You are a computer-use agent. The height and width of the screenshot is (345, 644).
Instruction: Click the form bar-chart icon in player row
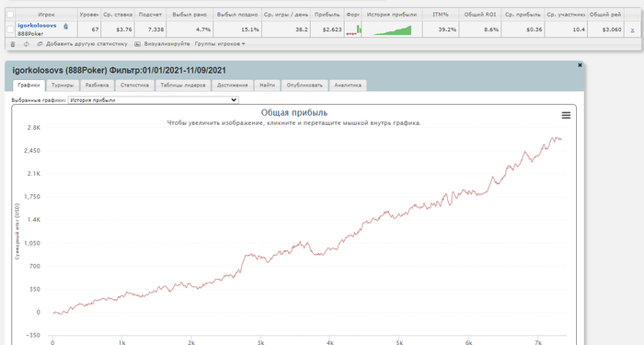click(x=352, y=29)
